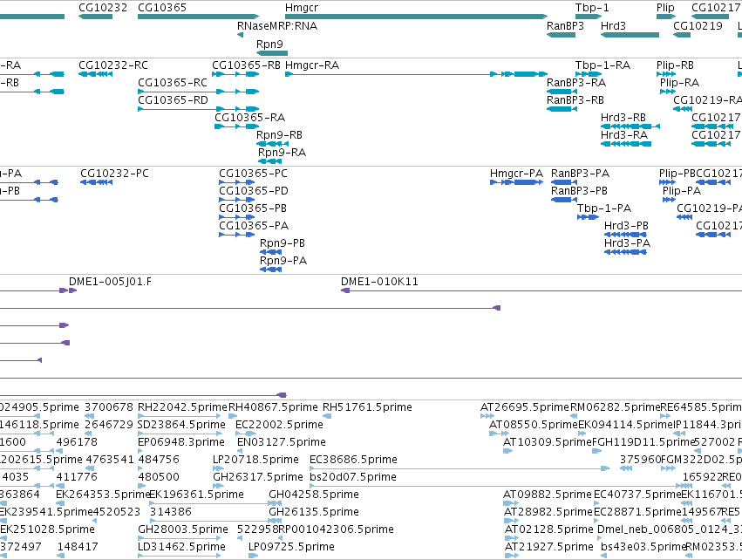Select transcript RanBP3-RB
The image size is (742, 560).
[x=575, y=100]
